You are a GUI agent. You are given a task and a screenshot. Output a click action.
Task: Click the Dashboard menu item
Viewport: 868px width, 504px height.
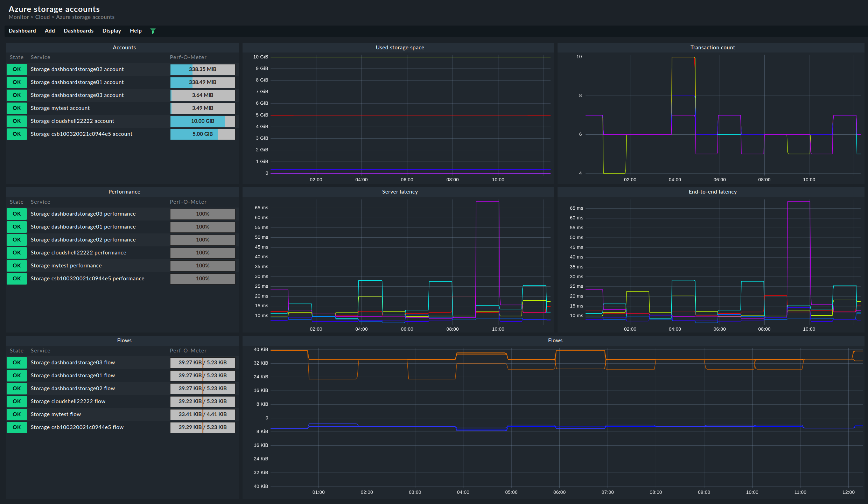(22, 30)
